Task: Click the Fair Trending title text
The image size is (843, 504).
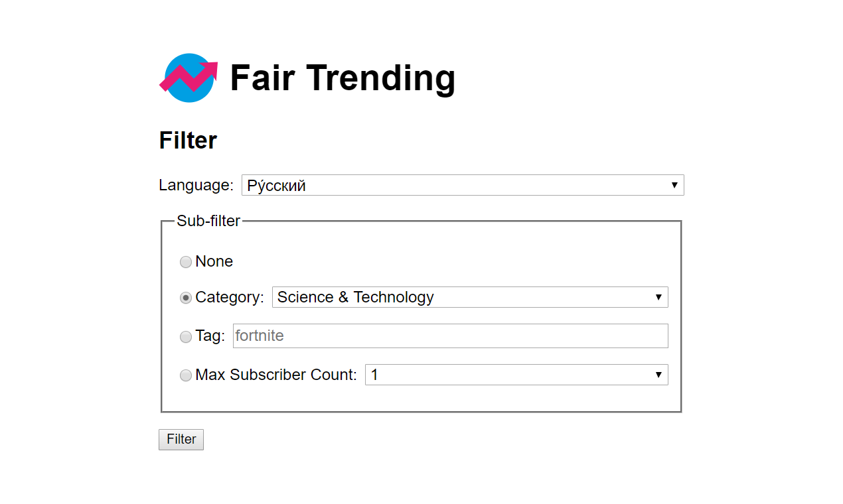Action: tap(343, 78)
